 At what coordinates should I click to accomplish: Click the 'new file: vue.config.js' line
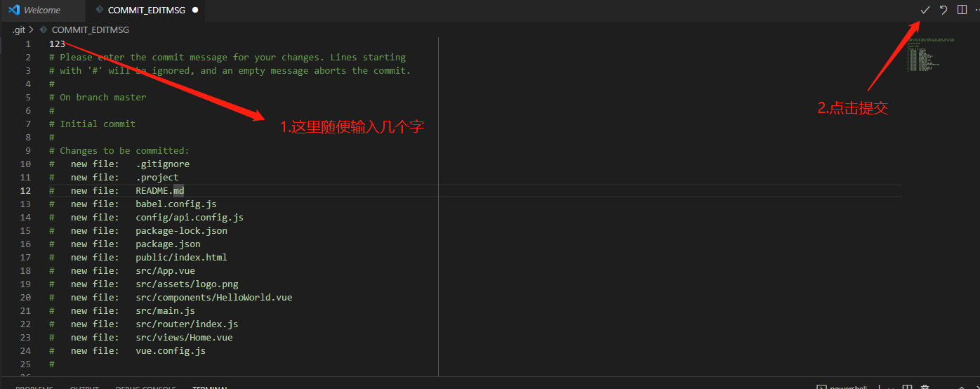coord(127,350)
